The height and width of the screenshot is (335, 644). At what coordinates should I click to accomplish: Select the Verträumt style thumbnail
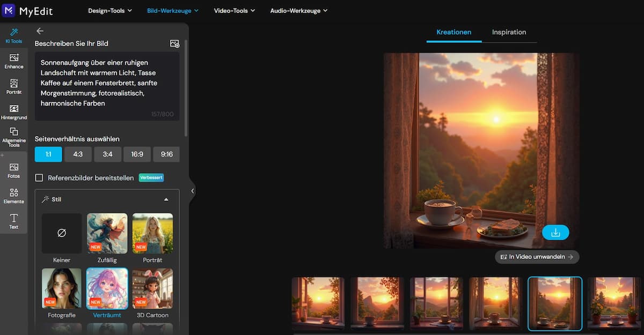pyautogui.click(x=107, y=288)
